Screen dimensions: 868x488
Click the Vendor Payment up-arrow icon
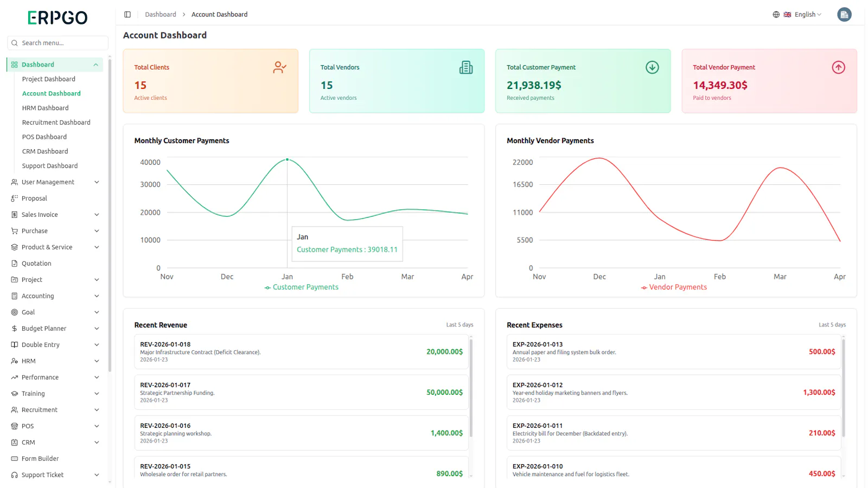tap(838, 67)
